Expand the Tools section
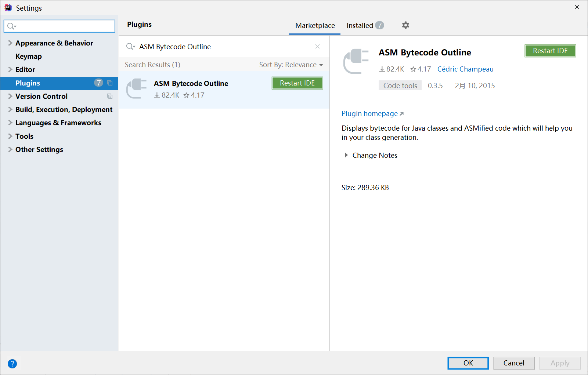The height and width of the screenshot is (375, 588). (10, 136)
